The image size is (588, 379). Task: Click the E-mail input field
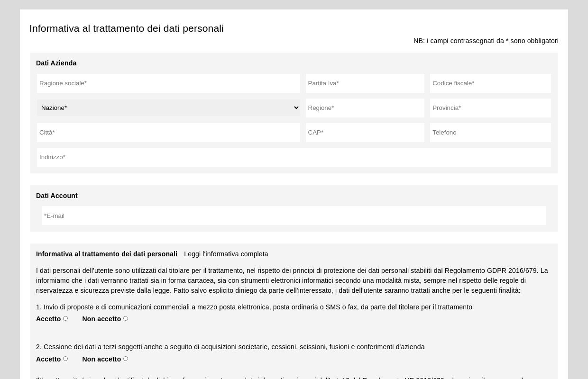294,216
